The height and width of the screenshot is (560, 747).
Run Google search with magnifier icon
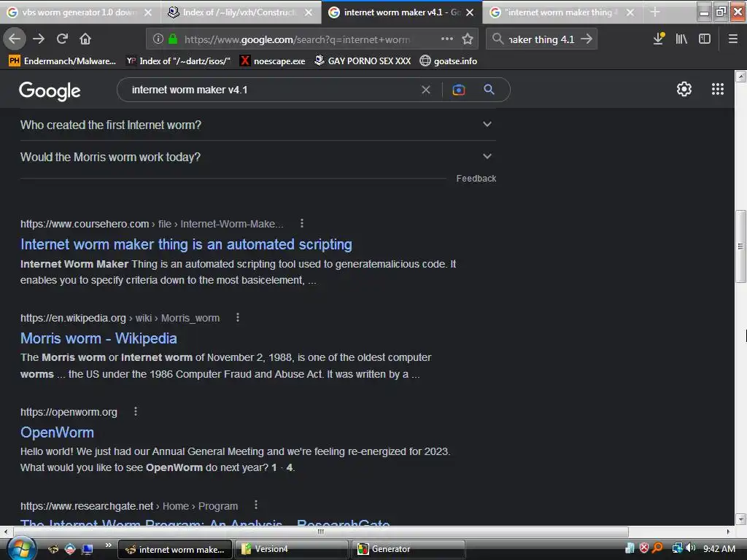click(x=489, y=89)
